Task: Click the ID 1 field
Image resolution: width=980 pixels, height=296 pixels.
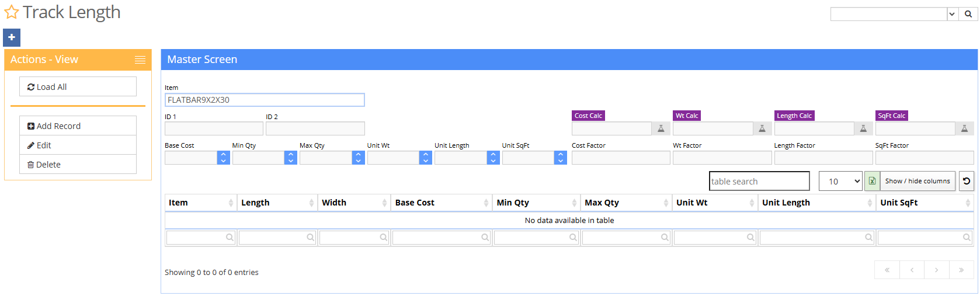Action: point(214,128)
